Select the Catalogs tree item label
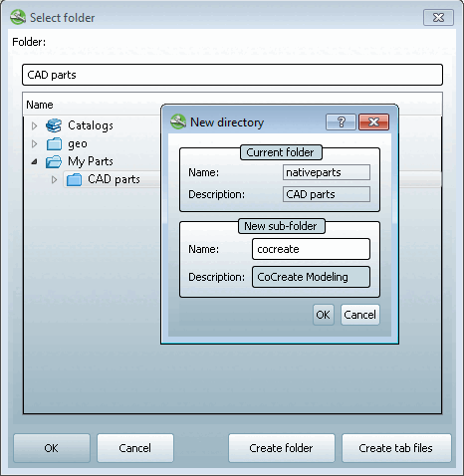Screen dimensions: 464x476 91,125
